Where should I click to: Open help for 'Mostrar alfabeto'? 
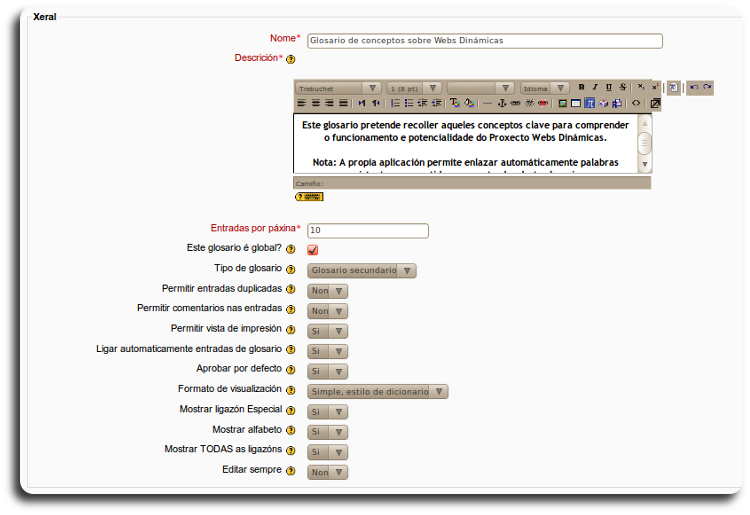pos(291,431)
